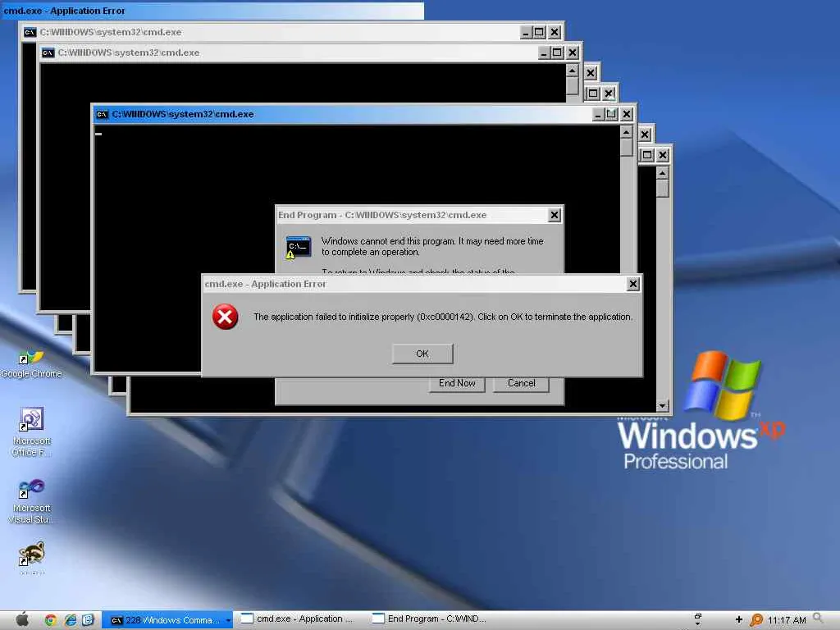Click the console warning icon in End Program dialog
The height and width of the screenshot is (630, 840).
298,247
